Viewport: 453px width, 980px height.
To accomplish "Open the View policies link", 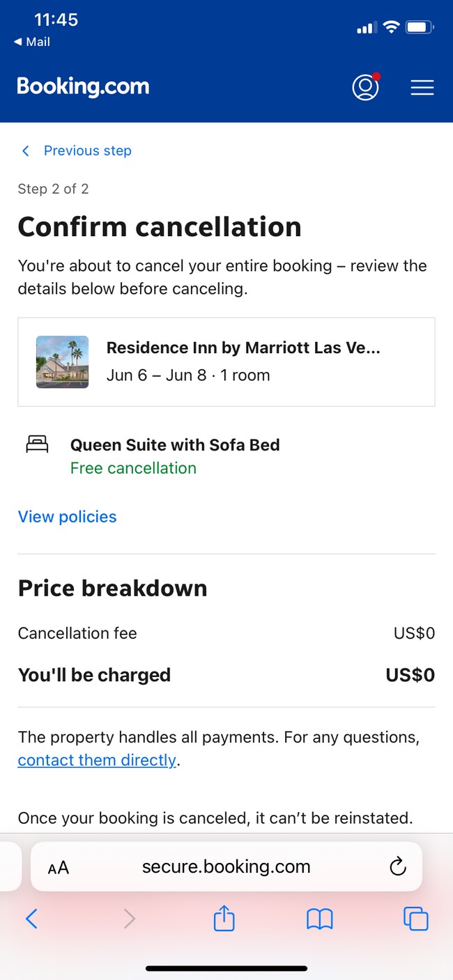I will point(67,517).
